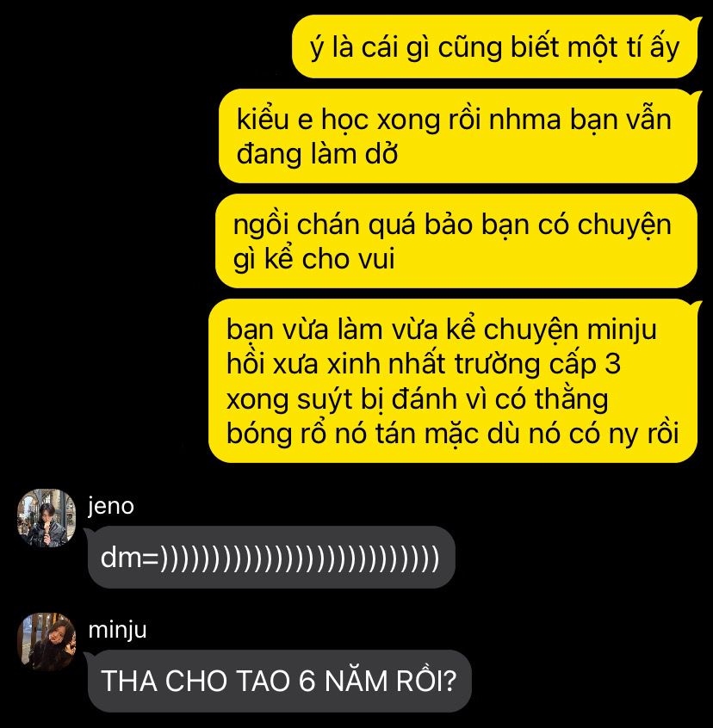Click the text "dm=" in jeno's message
The width and height of the screenshot is (713, 728).
[129, 557]
